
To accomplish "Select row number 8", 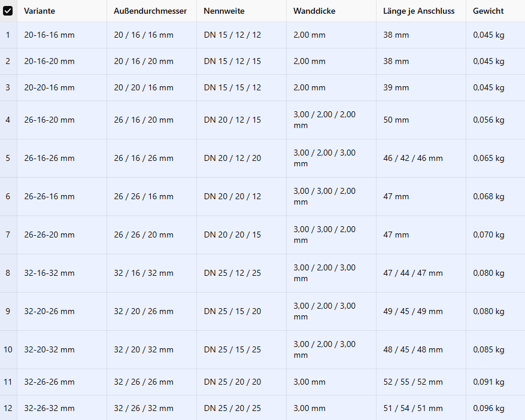I will pyautogui.click(x=8, y=273).
